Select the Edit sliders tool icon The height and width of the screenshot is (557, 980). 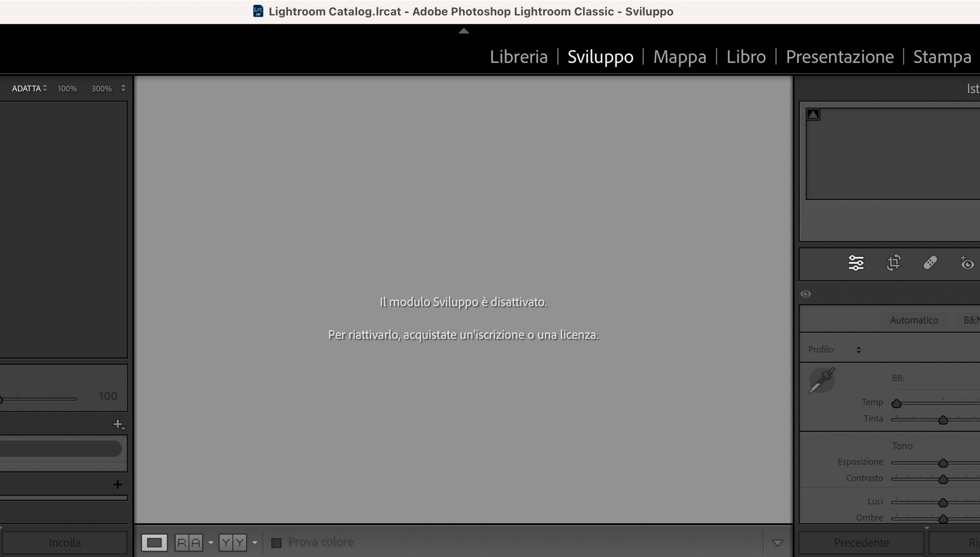point(856,263)
